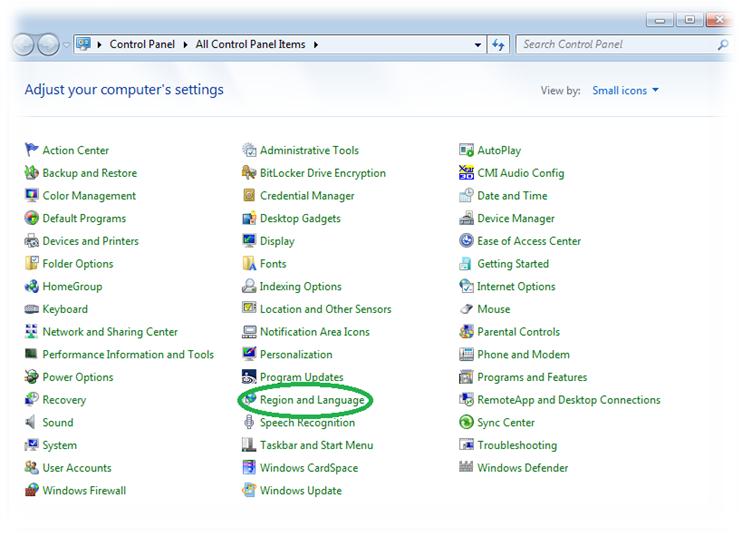The height and width of the screenshot is (536, 741).
Task: Open the Internet Options link
Action: [516, 286]
